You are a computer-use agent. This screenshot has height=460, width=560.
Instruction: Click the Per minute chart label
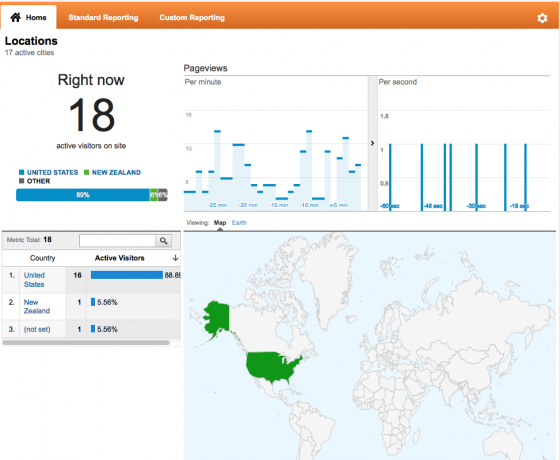pyautogui.click(x=203, y=82)
